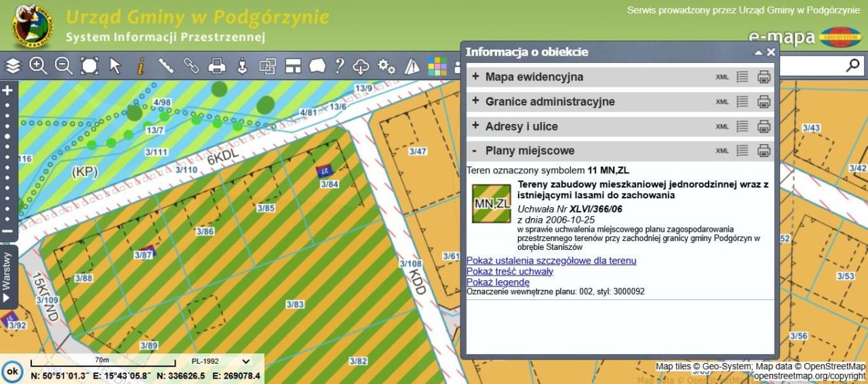Click the street view person icon
868x384 pixels.
coord(242,66)
